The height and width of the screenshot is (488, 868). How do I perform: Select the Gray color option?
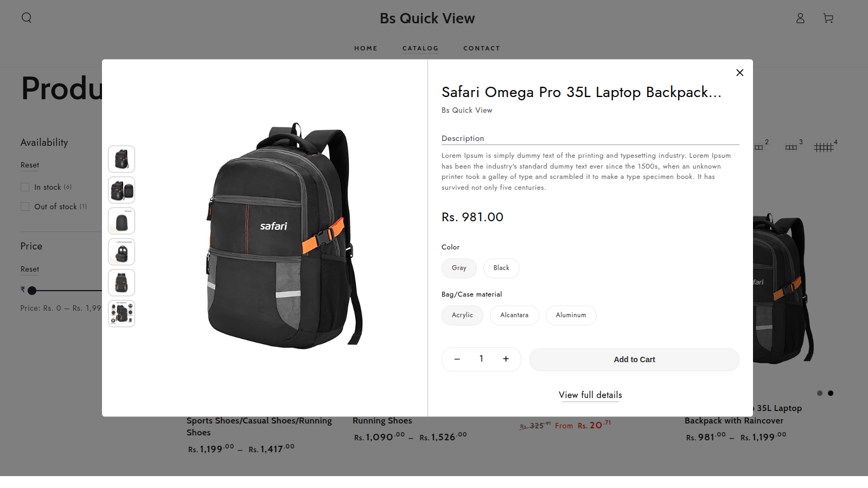tap(459, 268)
